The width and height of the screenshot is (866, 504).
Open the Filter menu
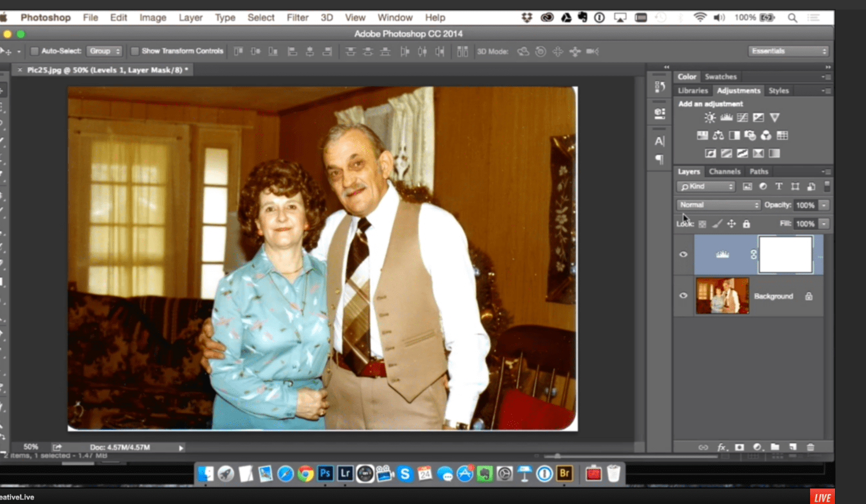[297, 17]
